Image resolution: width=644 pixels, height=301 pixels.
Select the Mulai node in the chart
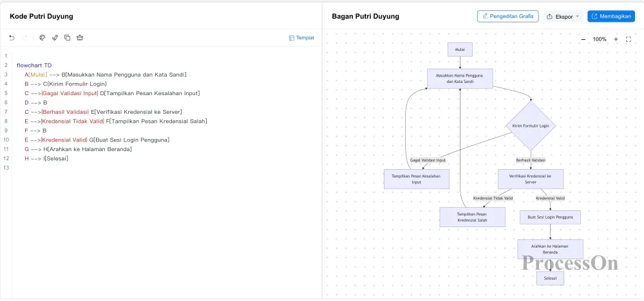tap(460, 50)
